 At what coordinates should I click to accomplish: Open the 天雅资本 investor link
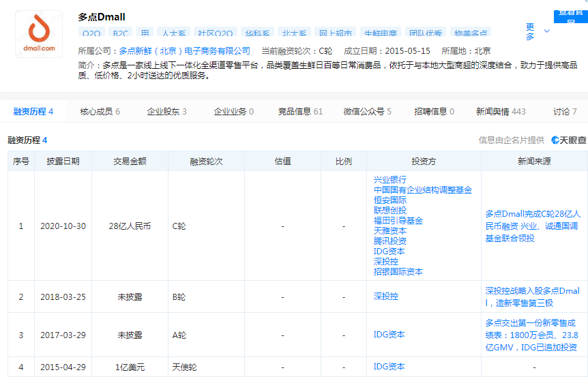tap(390, 230)
